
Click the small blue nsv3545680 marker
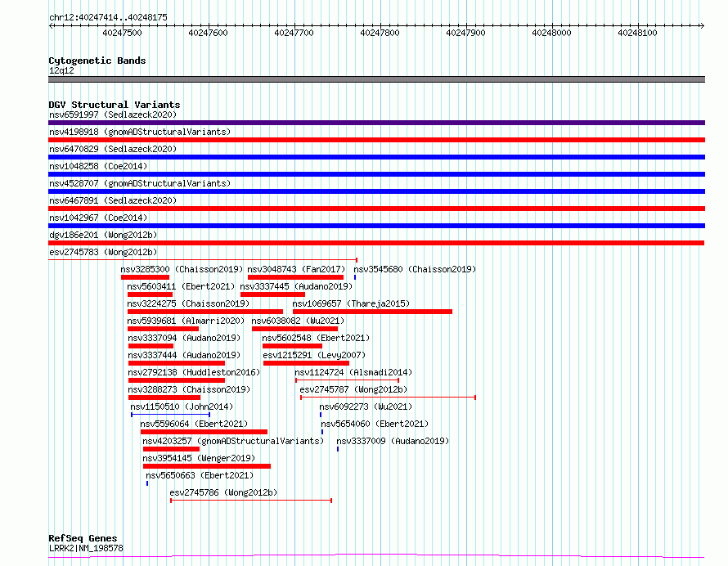tap(355, 277)
